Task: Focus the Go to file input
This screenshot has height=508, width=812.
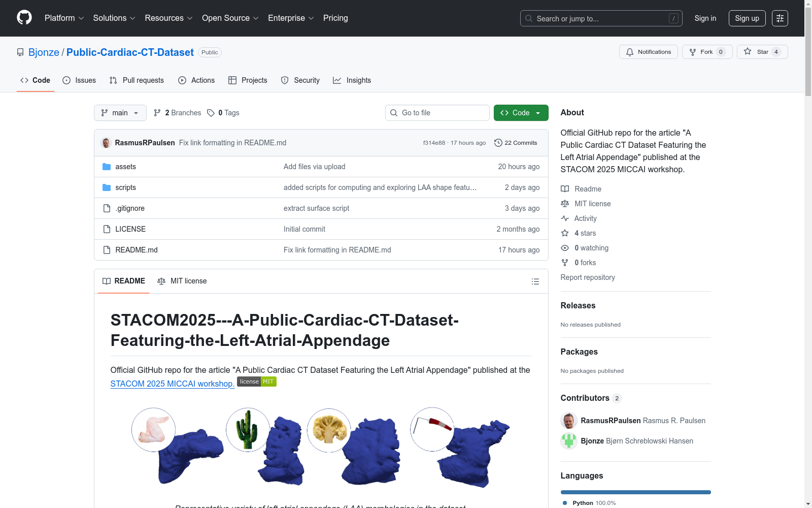Action: point(437,113)
